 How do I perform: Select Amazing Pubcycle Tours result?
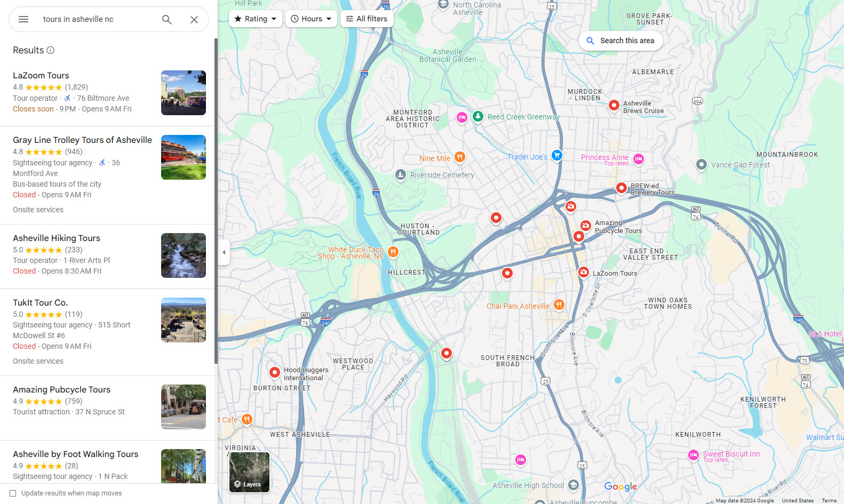click(62, 390)
